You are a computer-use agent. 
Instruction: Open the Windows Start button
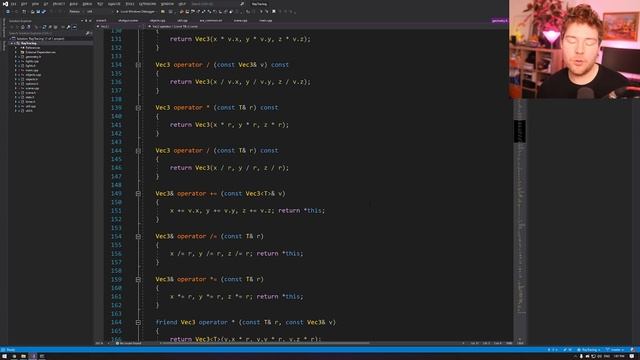coord(5,356)
